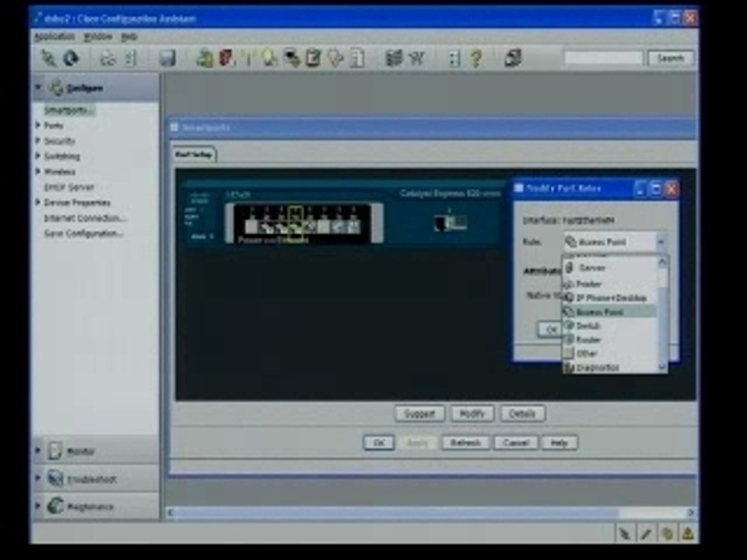Expand the Ports tree node
This screenshot has width=747, height=560.
coord(37,125)
